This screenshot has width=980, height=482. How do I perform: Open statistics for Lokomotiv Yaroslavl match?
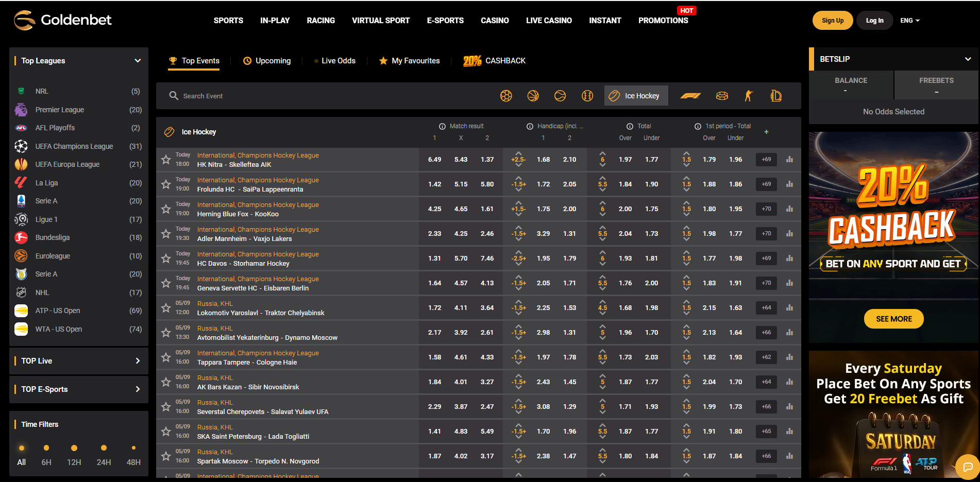[x=789, y=308]
